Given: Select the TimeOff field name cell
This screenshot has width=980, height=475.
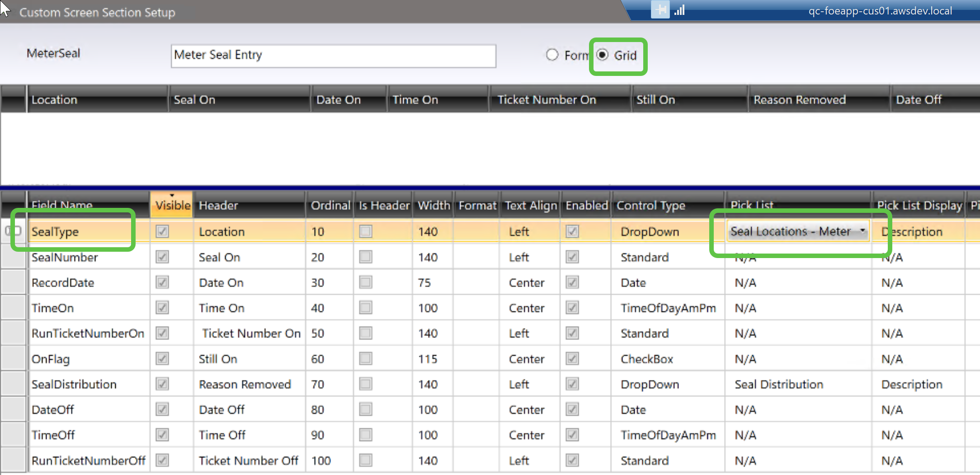Looking at the screenshot, I should (53, 435).
